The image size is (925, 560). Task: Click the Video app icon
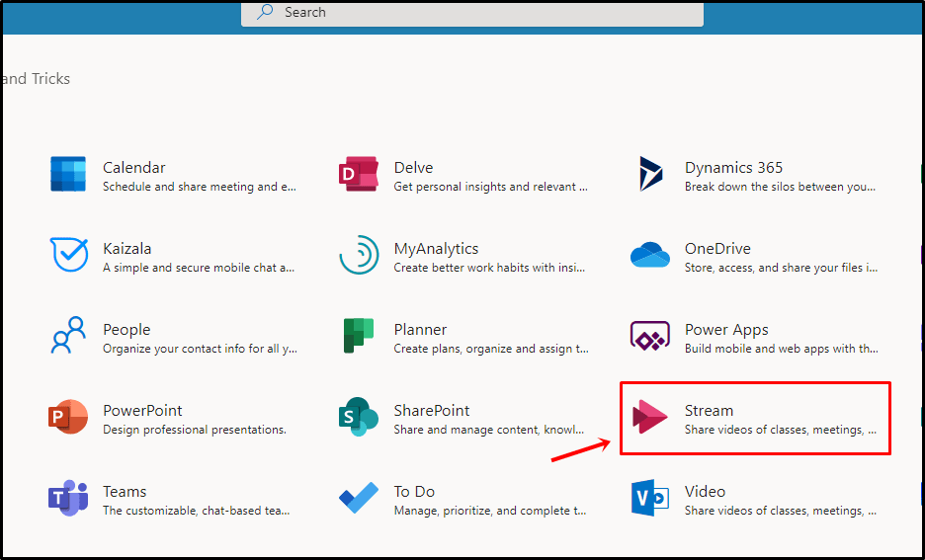coord(650,499)
